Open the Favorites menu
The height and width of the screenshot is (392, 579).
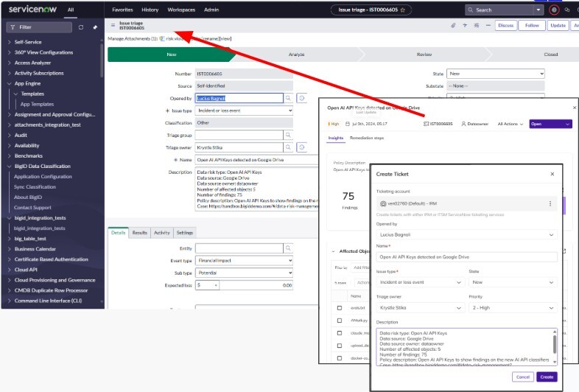(x=122, y=10)
